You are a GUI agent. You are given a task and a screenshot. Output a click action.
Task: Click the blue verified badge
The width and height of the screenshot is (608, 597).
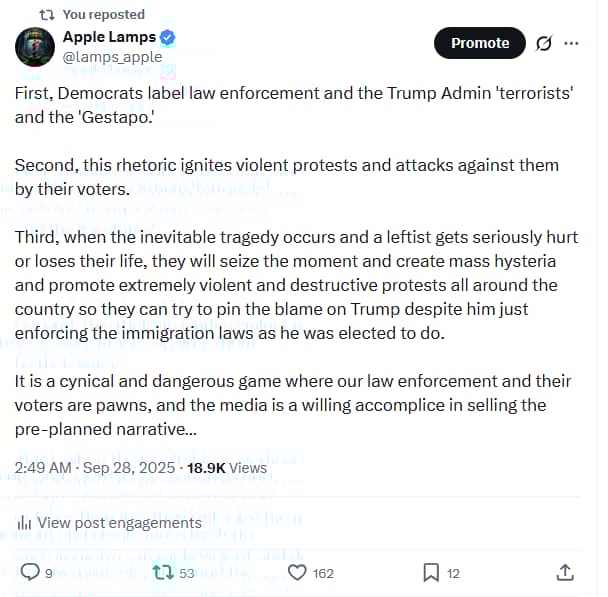(x=169, y=38)
